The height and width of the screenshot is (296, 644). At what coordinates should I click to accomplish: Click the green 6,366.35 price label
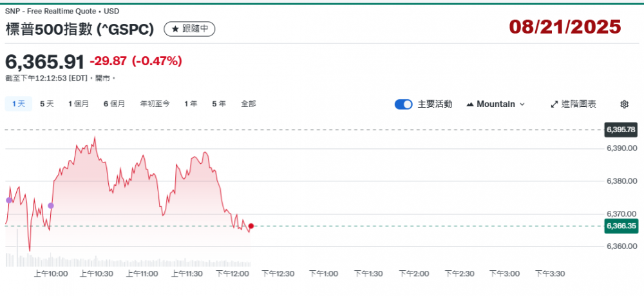click(621, 226)
